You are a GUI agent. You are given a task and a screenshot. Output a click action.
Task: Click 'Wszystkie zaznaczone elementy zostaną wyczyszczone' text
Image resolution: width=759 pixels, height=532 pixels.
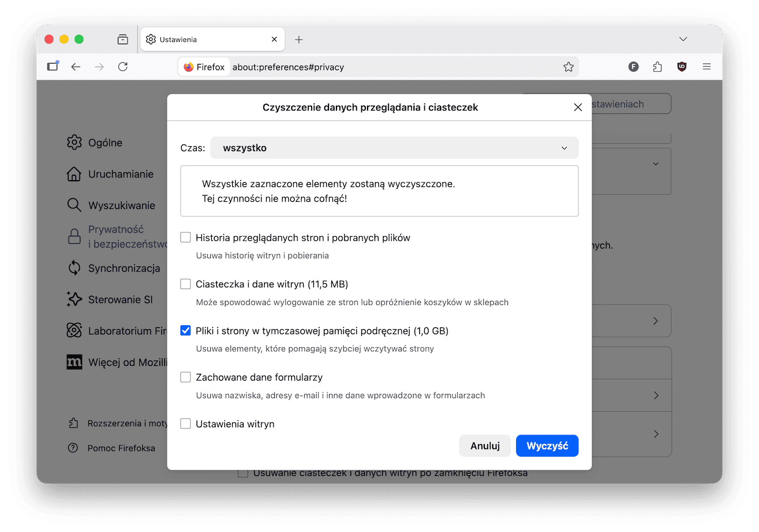[329, 184]
